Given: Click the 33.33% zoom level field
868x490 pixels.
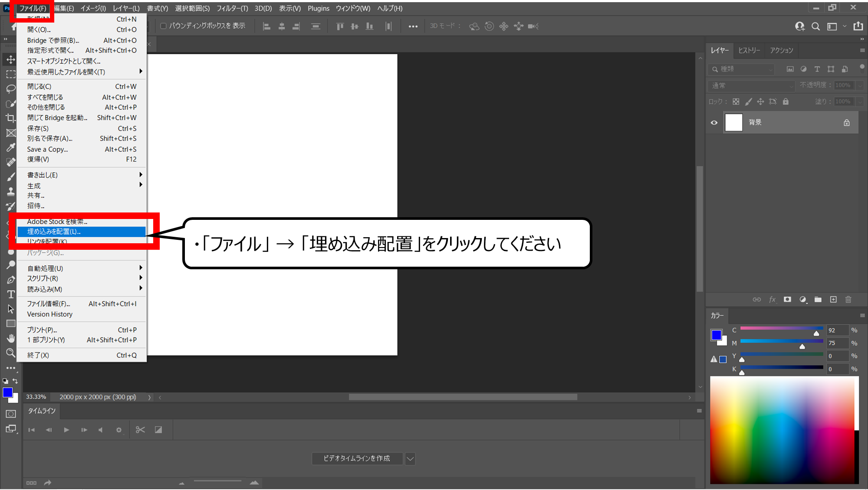Looking at the screenshot, I should pos(36,397).
